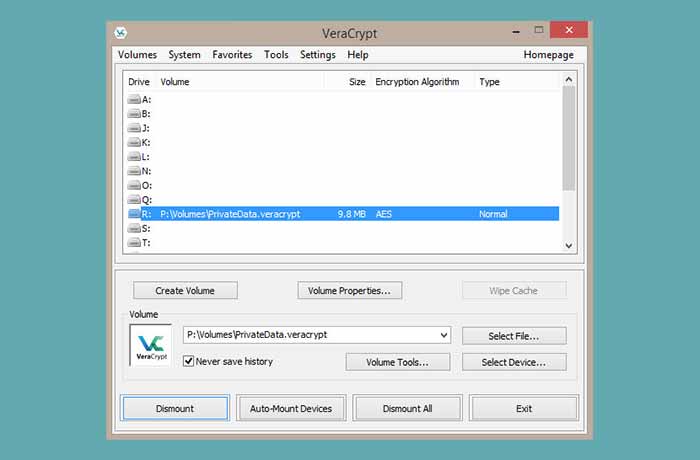
Task: Open the Favorites menu
Action: [232, 54]
